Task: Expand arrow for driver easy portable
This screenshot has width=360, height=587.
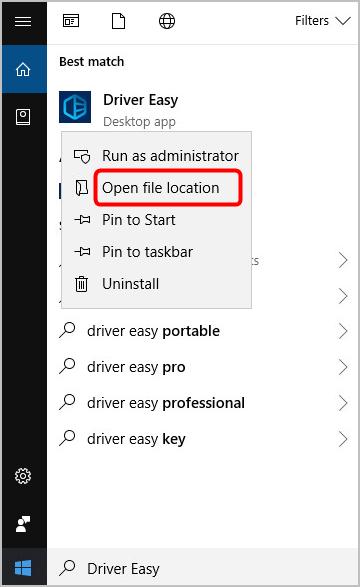Action: [343, 331]
